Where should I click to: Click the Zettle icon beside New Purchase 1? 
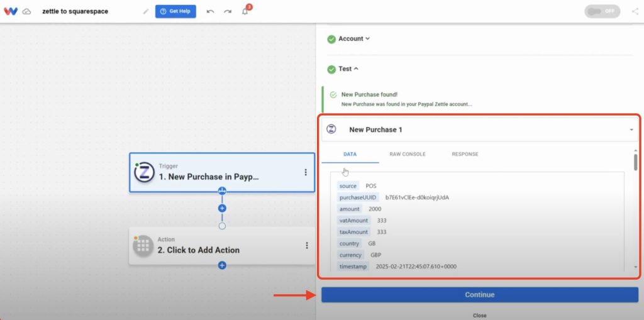[x=331, y=129]
